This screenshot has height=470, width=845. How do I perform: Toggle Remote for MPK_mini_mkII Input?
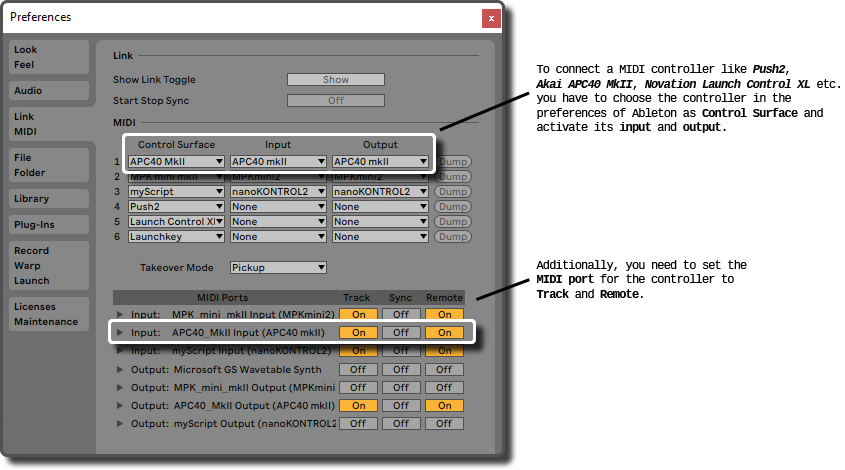[444, 314]
